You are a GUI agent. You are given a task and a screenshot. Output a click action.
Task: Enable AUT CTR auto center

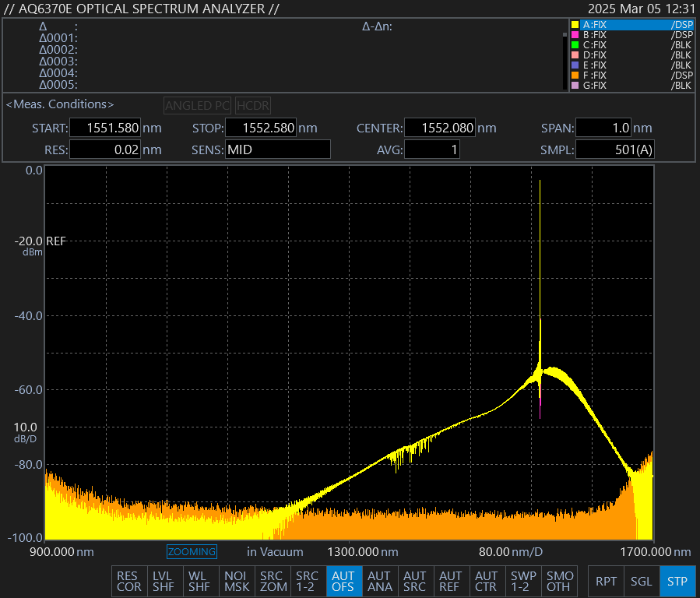[486, 581]
